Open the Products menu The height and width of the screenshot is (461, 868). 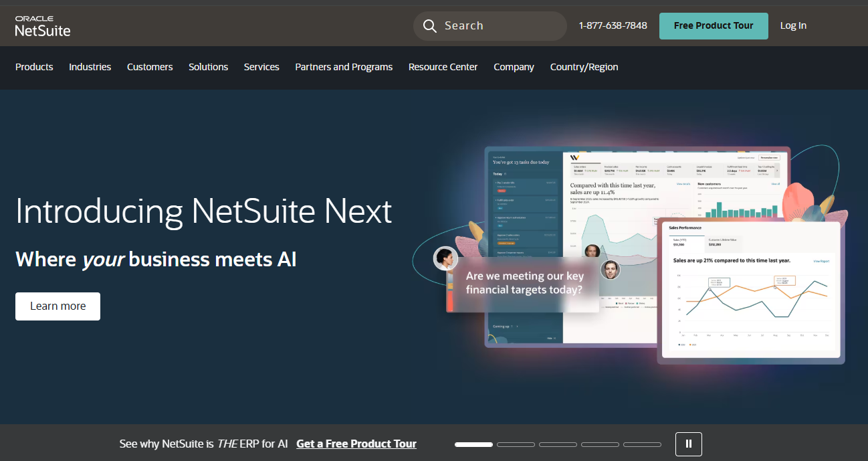pyautogui.click(x=34, y=67)
